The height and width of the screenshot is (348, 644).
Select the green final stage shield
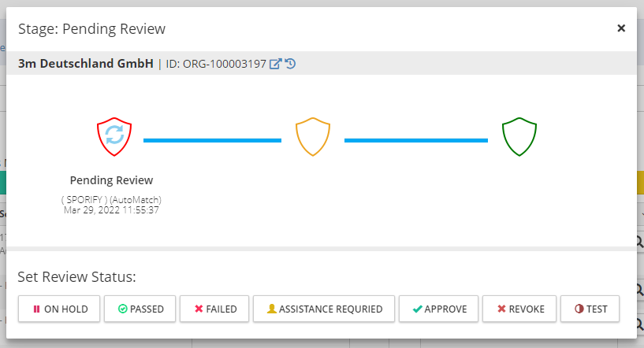pos(519,137)
